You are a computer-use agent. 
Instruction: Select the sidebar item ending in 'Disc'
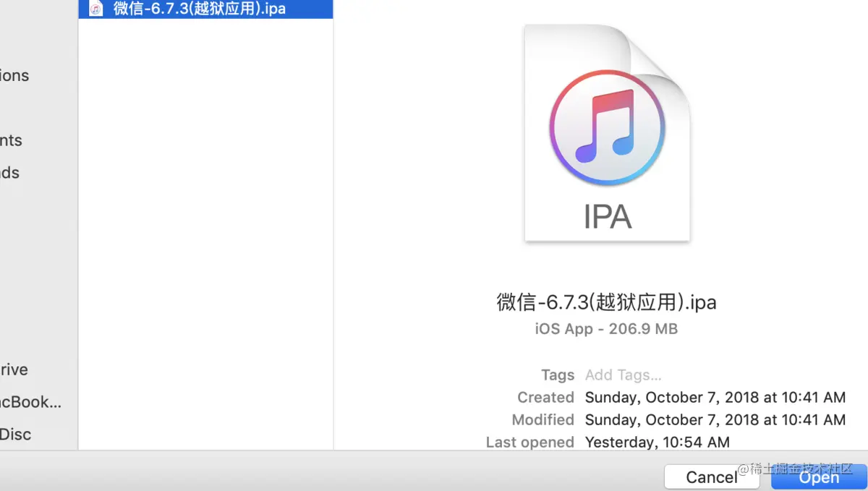(15, 435)
